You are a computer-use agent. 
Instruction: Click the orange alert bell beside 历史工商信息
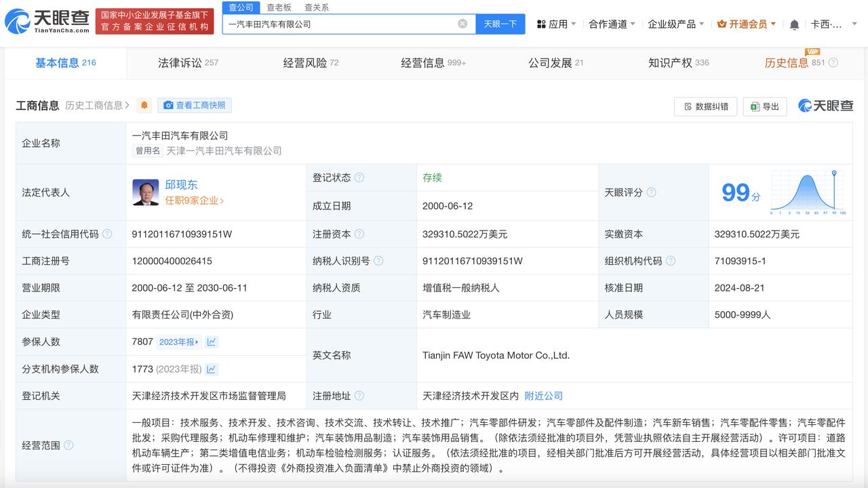[x=144, y=105]
